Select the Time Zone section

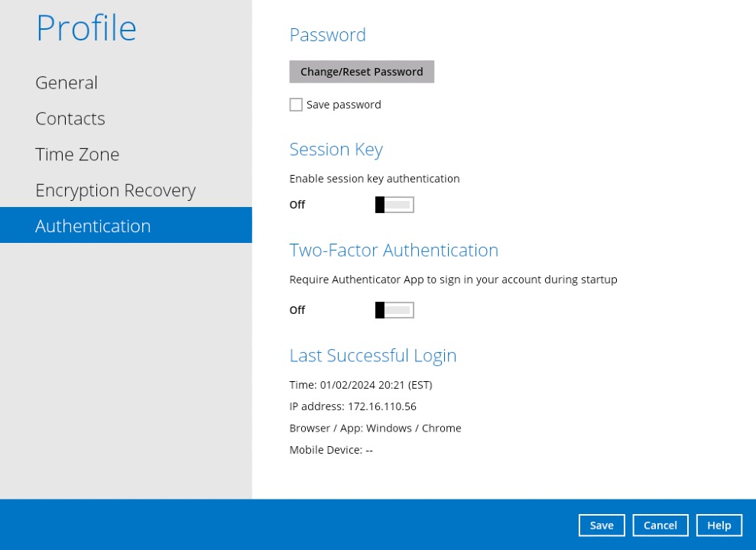[77, 154]
